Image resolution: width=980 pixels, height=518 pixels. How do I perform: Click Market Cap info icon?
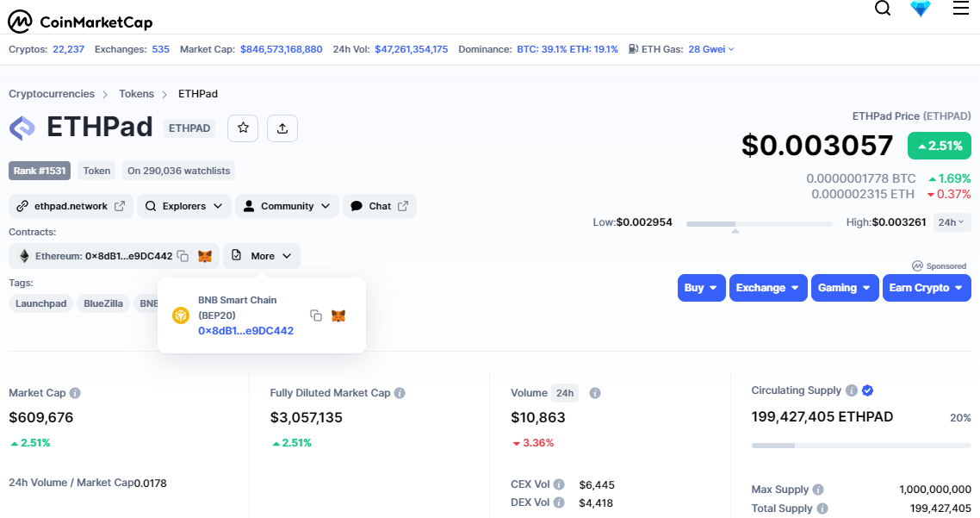[x=75, y=393]
